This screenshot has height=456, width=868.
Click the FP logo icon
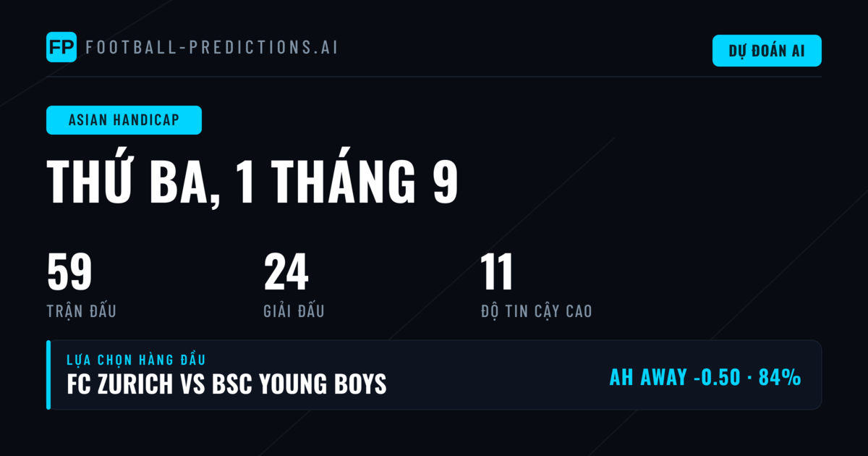pyautogui.click(x=61, y=47)
